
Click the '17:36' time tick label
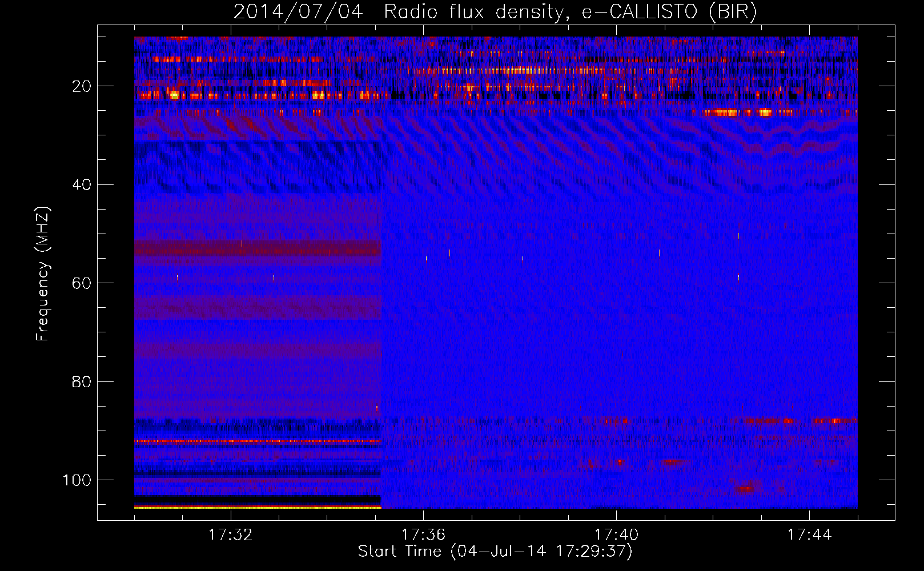click(424, 535)
